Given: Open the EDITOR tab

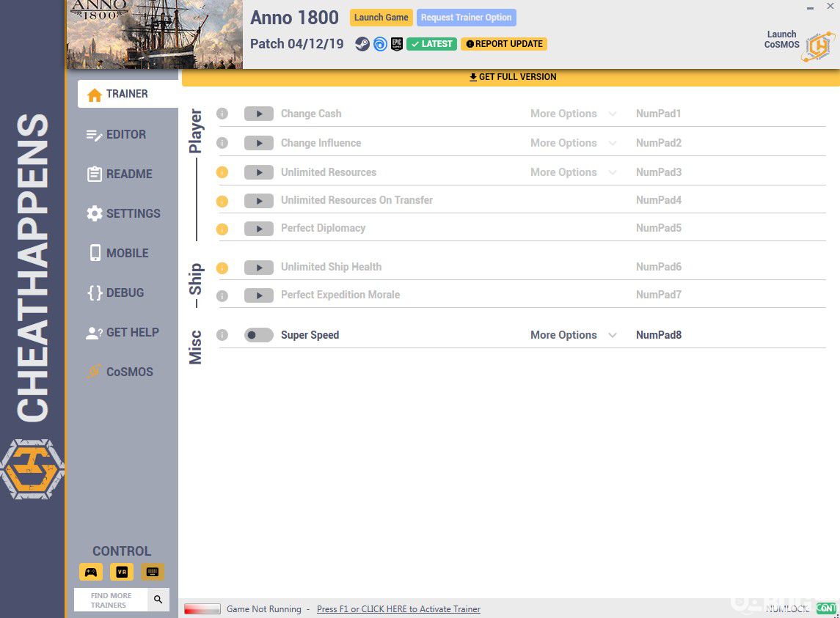Looking at the screenshot, I should click(x=116, y=134).
